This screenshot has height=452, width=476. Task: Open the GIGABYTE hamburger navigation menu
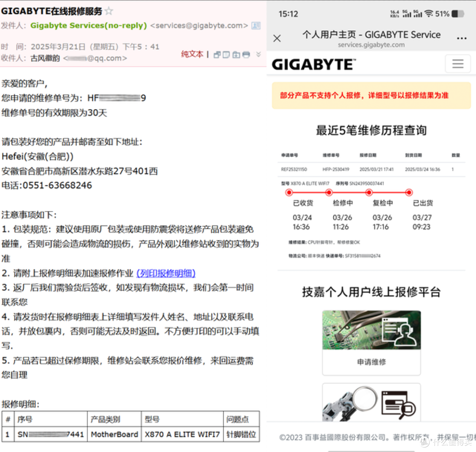457,64
